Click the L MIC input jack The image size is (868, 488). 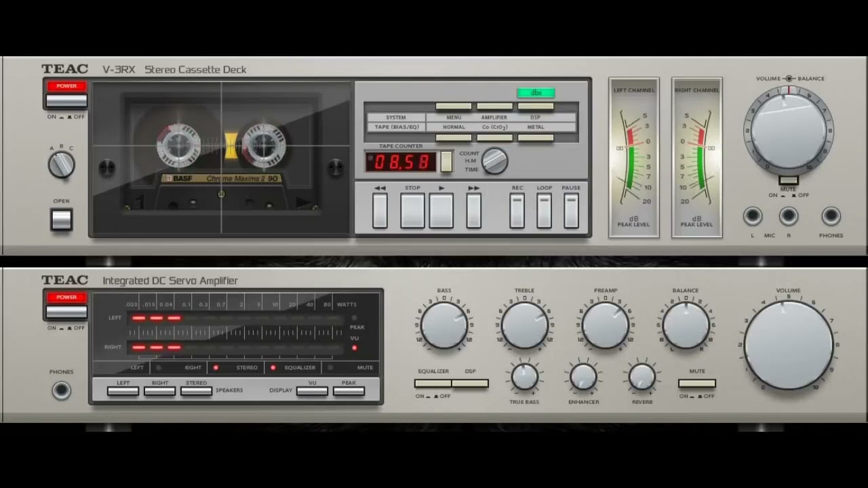[x=752, y=216]
